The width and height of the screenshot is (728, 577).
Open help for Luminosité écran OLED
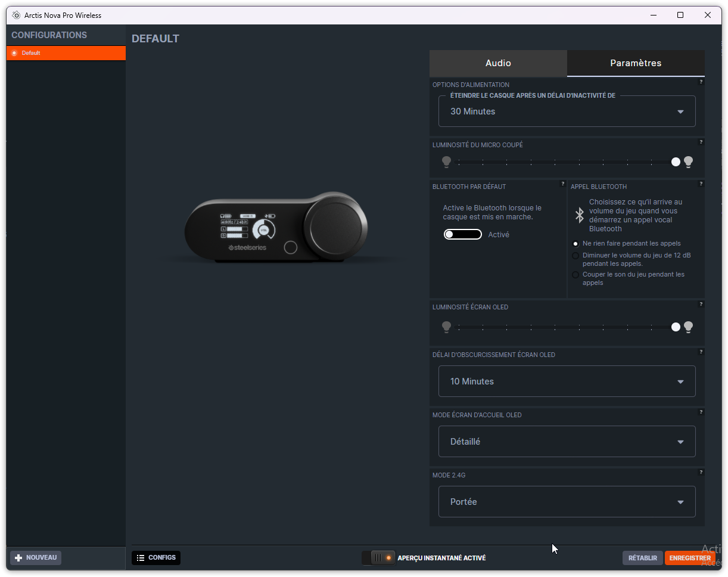click(701, 304)
